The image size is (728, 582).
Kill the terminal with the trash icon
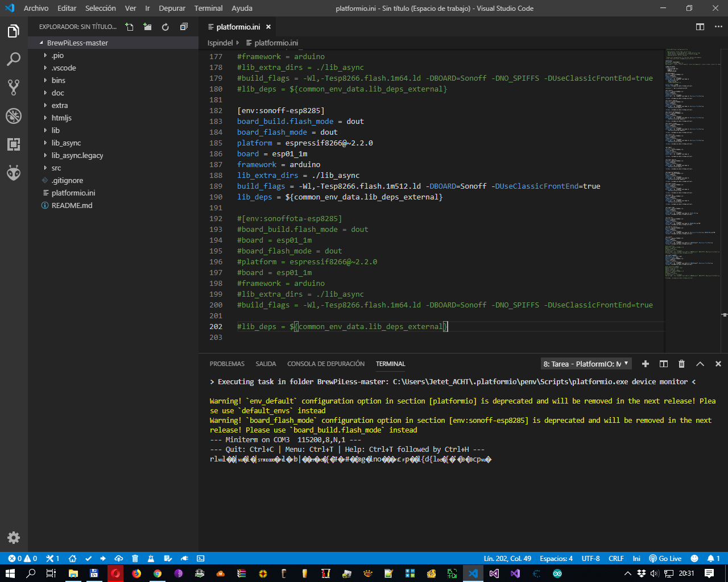[x=681, y=364]
